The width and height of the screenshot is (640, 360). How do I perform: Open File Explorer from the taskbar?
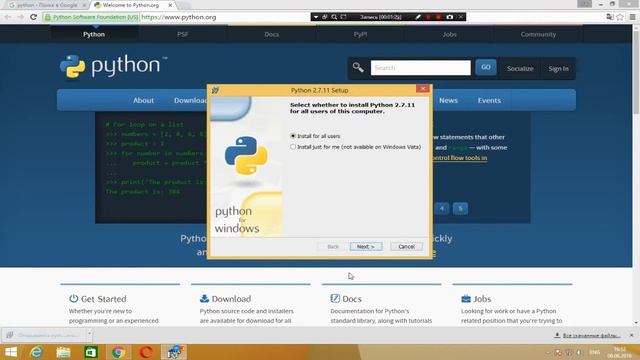[63, 352]
